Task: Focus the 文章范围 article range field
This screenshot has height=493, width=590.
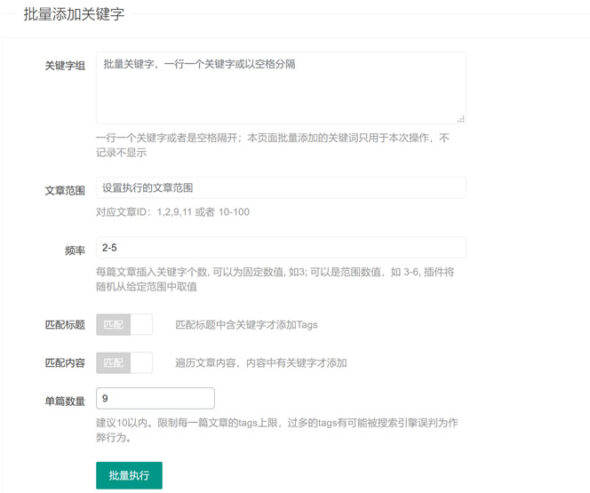Action: coord(281,188)
